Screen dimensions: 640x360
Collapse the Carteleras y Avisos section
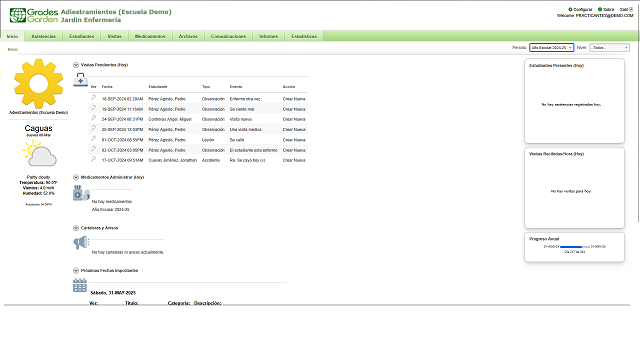click(x=76, y=228)
